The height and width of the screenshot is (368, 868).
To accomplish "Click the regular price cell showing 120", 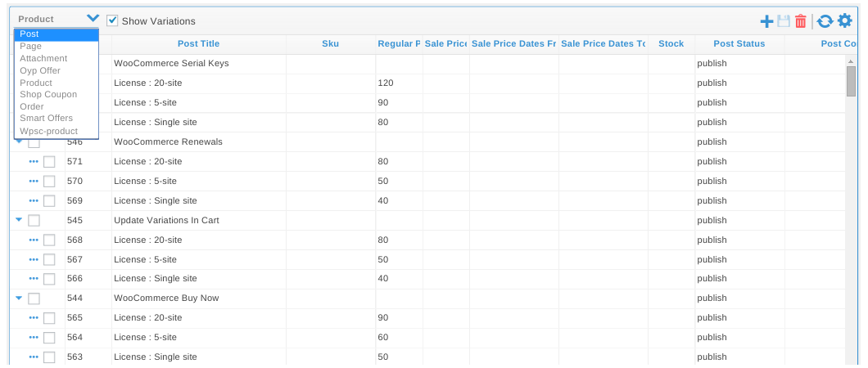I will [399, 83].
